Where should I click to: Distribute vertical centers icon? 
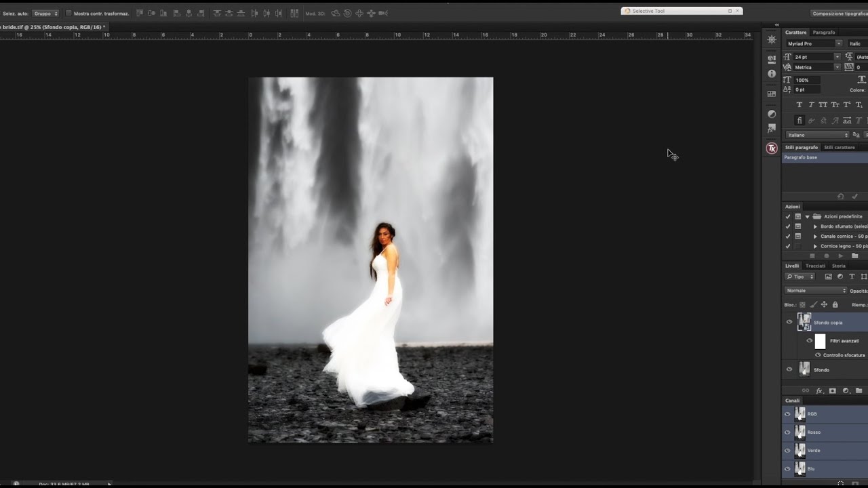coord(229,13)
